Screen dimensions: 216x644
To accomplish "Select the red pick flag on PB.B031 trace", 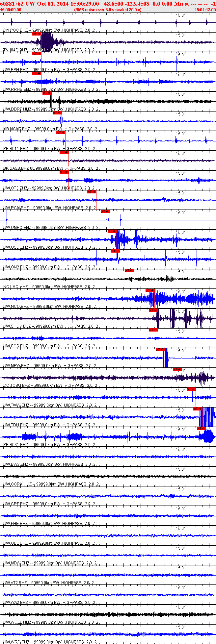I will coord(201,428).
